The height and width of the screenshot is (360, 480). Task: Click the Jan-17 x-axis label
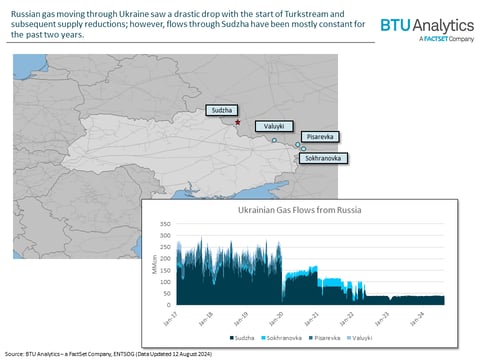point(171,319)
